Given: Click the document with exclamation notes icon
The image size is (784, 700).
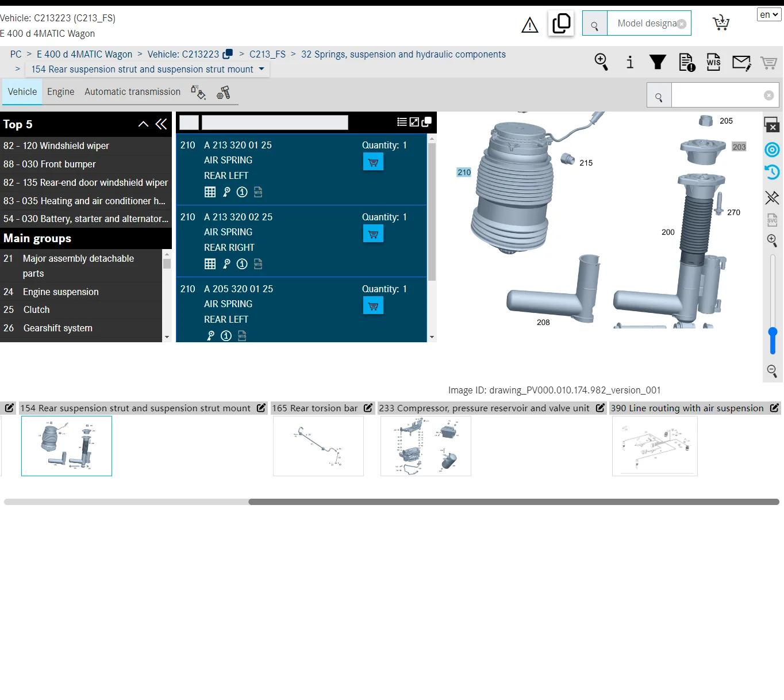Looking at the screenshot, I should tap(686, 62).
